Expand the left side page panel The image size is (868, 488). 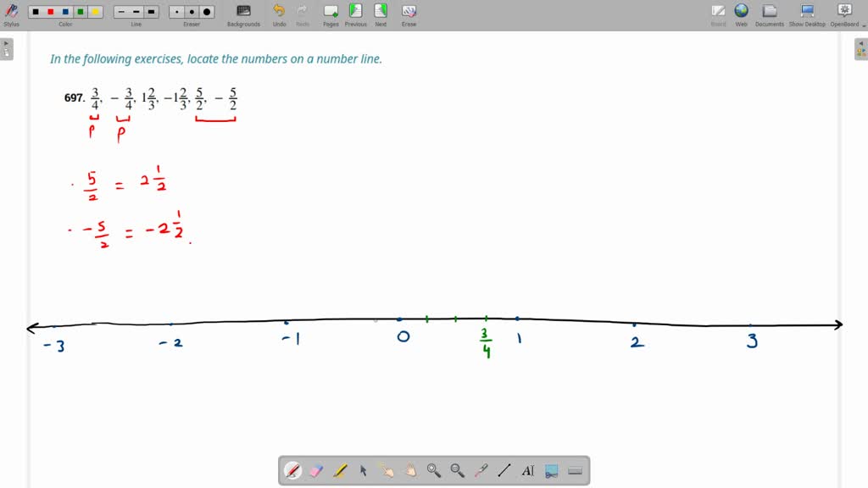tap(7, 49)
